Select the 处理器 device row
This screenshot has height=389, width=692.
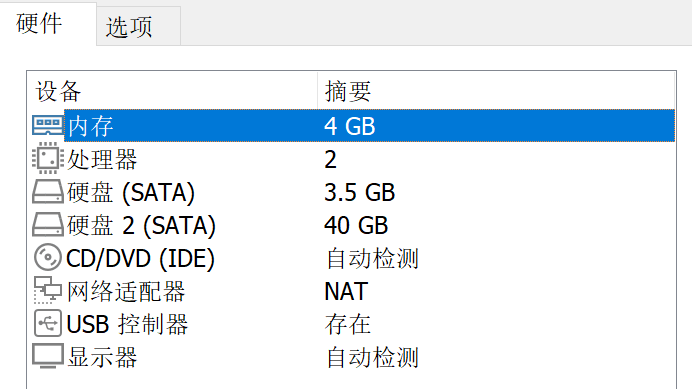[x=354, y=159]
